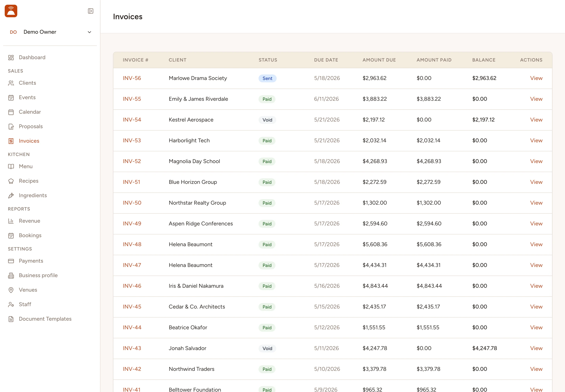Collapse the sidebar with the panel icon
This screenshot has width=565, height=392.
[90, 11]
